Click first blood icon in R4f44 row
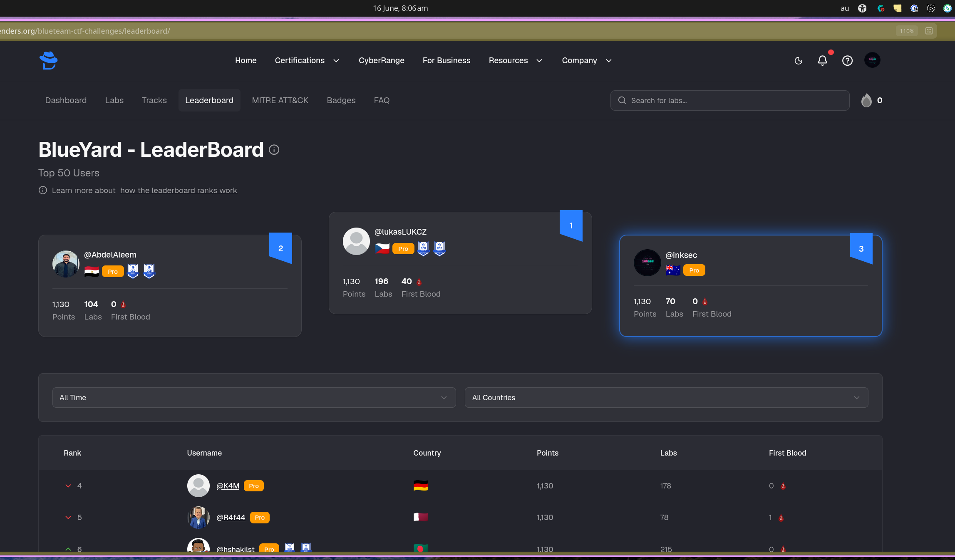The image size is (955, 560). (781, 518)
